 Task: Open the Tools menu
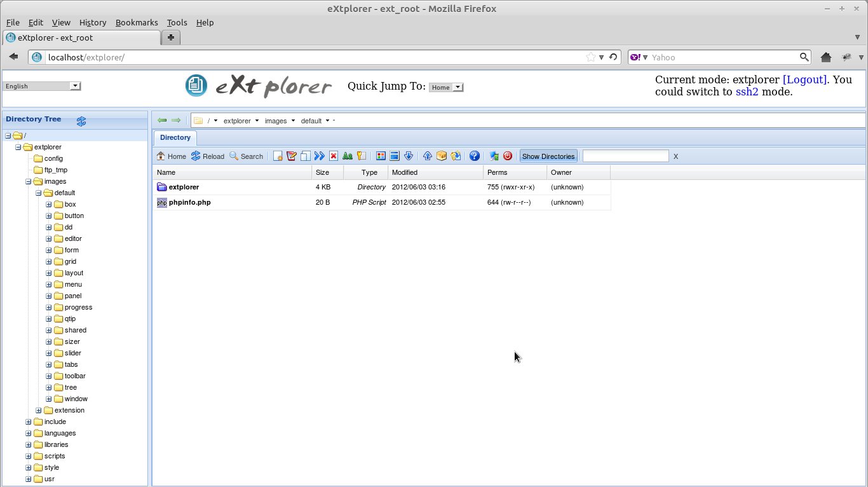coord(177,22)
